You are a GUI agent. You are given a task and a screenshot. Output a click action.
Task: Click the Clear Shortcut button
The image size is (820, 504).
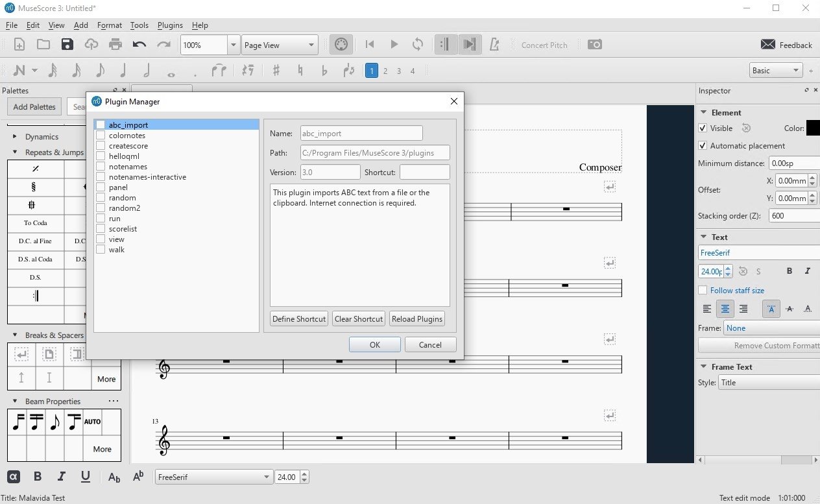[x=359, y=319]
